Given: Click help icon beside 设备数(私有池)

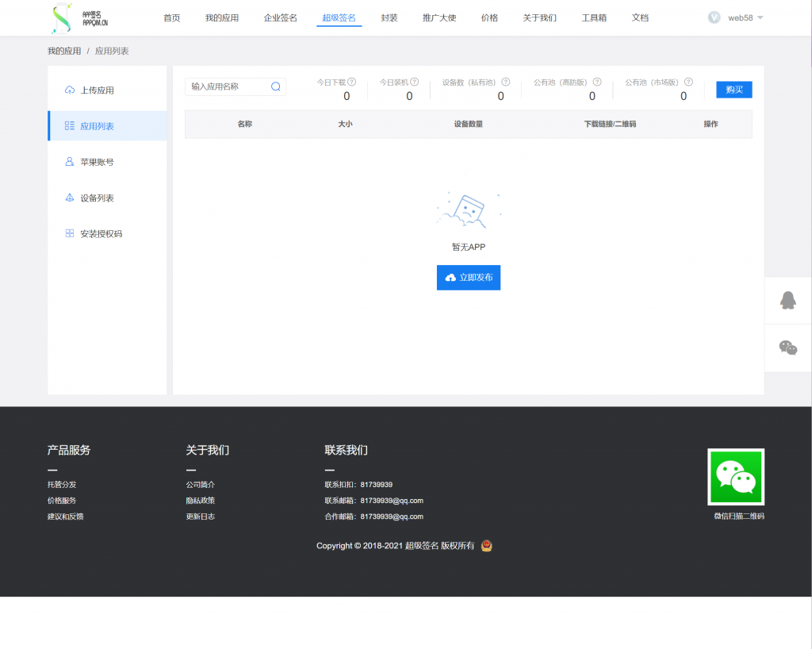Looking at the screenshot, I should tap(506, 82).
